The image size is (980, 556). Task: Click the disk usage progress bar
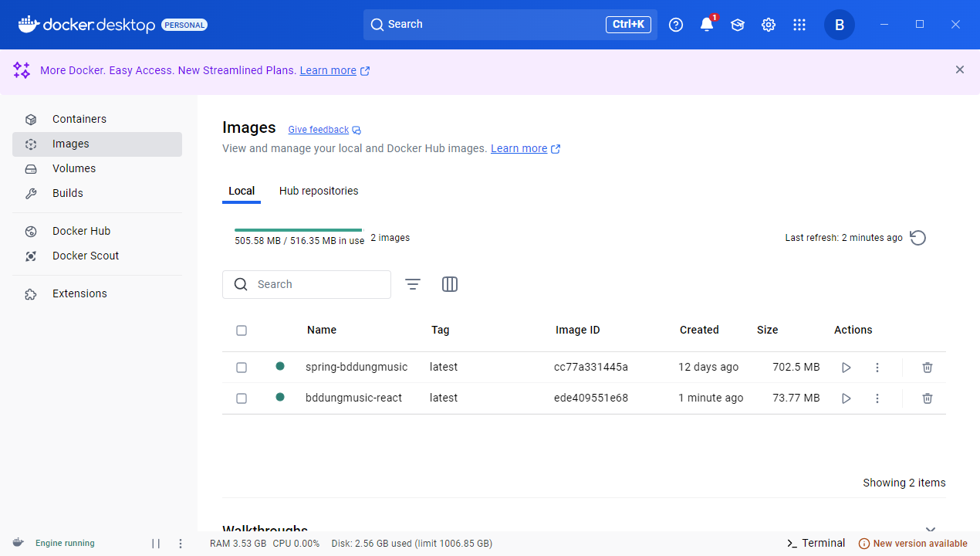click(299, 230)
